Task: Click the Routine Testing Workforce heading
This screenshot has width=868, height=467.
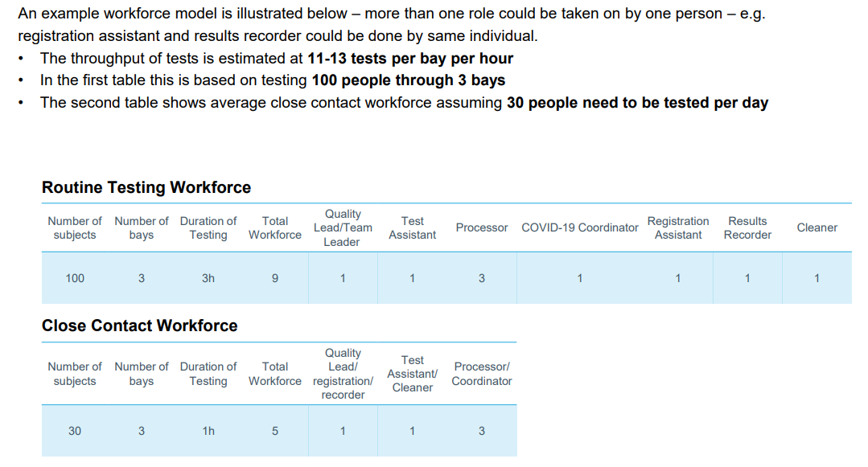Action: (146, 187)
